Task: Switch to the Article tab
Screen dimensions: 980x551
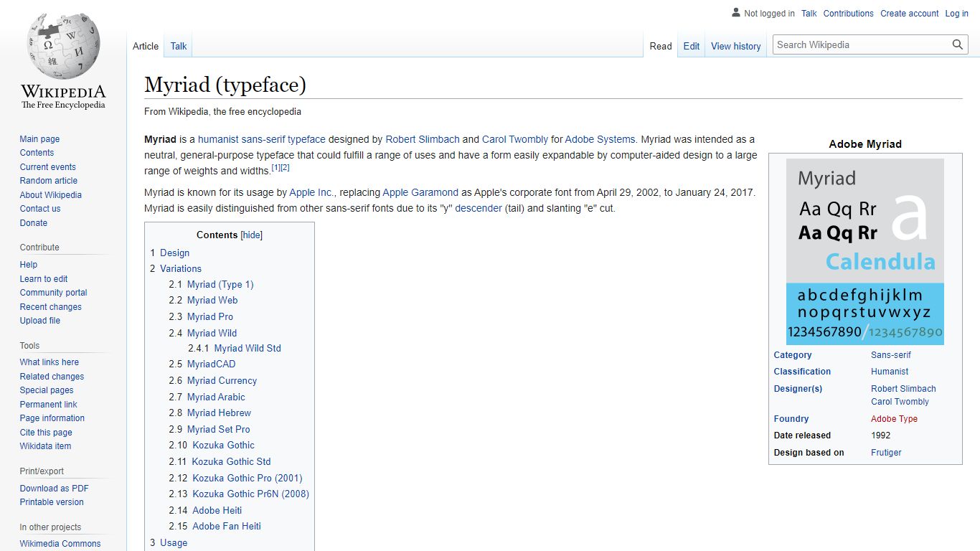Action: click(x=146, y=46)
